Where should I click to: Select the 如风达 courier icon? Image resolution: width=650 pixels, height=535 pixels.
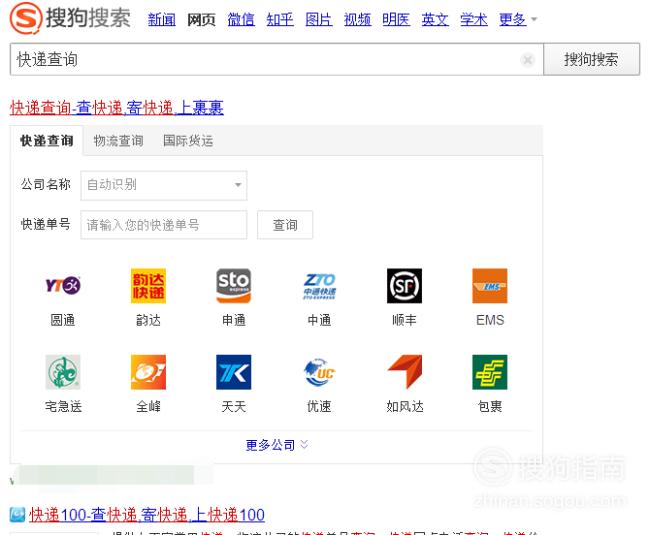click(405, 372)
